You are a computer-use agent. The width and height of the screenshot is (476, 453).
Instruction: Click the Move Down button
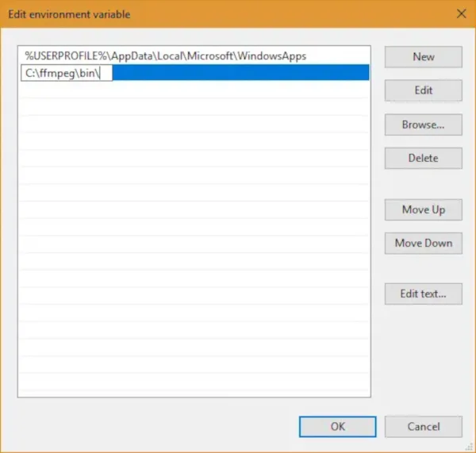[424, 244]
